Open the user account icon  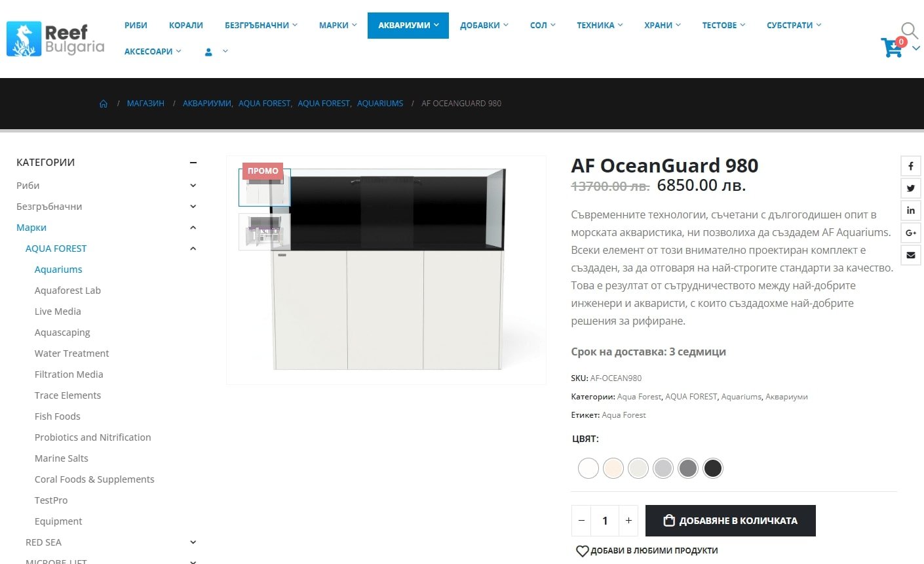[208, 51]
